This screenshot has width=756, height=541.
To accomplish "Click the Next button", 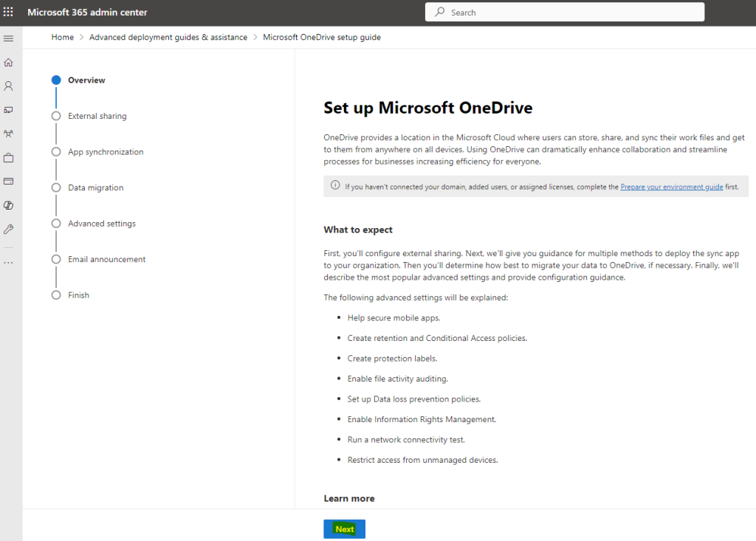I will click(x=344, y=529).
